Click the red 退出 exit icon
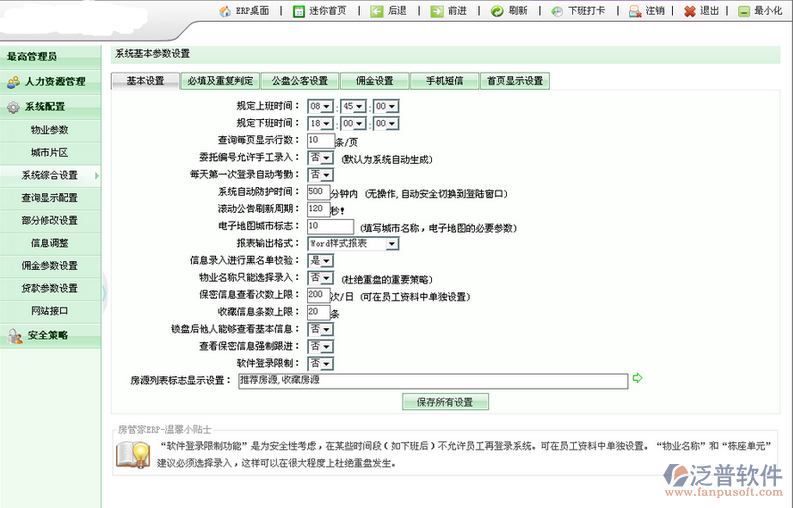Image resolution: width=793 pixels, height=508 pixels. coord(690,11)
